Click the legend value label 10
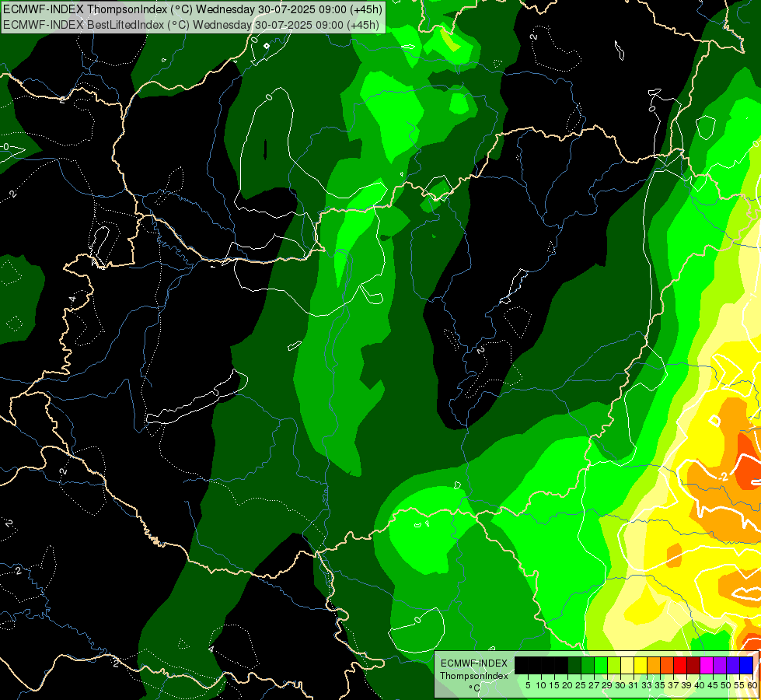The height and width of the screenshot is (700, 761). pyautogui.click(x=541, y=685)
